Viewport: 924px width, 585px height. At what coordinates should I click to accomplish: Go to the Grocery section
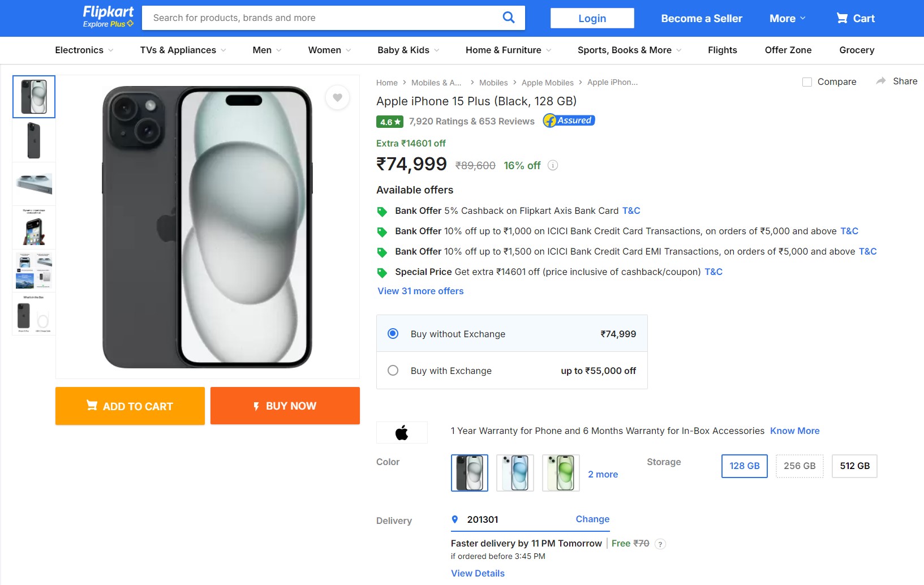[x=856, y=50]
